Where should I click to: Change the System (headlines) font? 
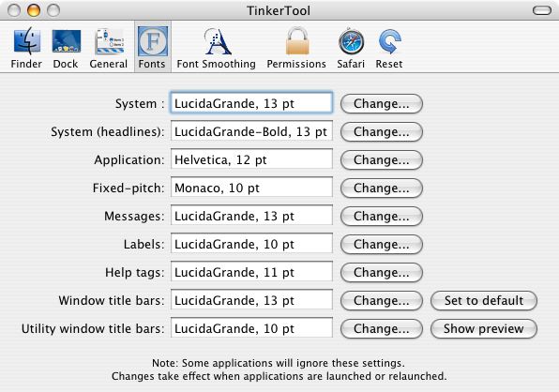[x=382, y=132]
